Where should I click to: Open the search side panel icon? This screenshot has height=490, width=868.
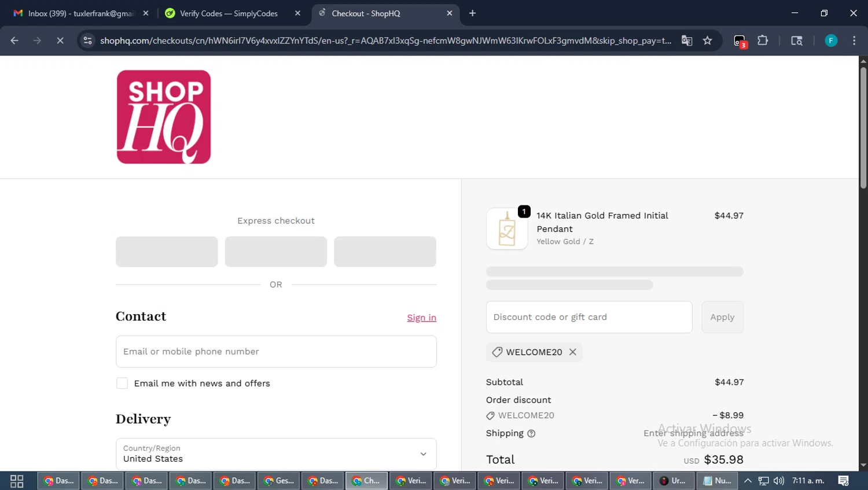click(x=797, y=40)
